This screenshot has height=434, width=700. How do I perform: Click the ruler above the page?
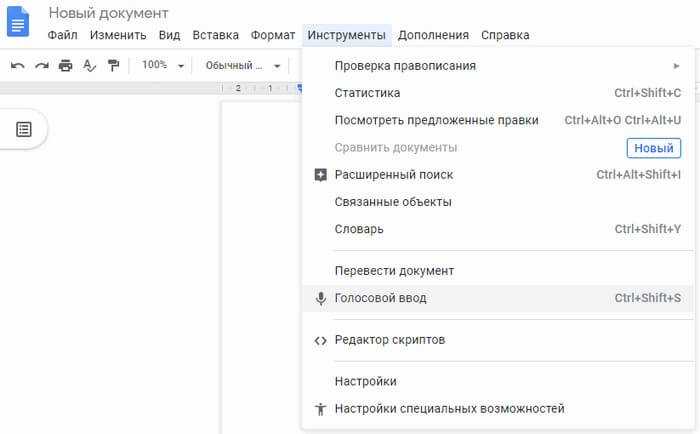(x=152, y=88)
